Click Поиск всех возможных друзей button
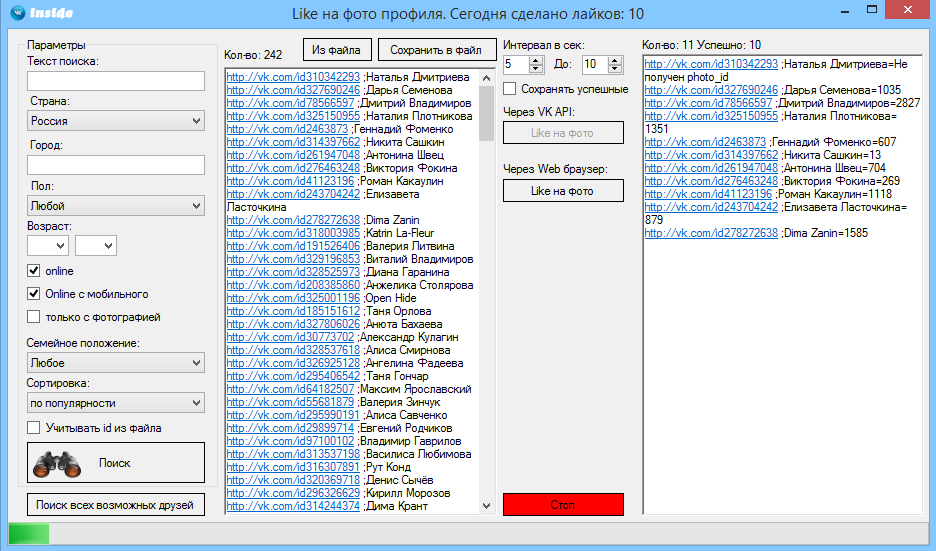The height and width of the screenshot is (551, 936). pos(115,504)
